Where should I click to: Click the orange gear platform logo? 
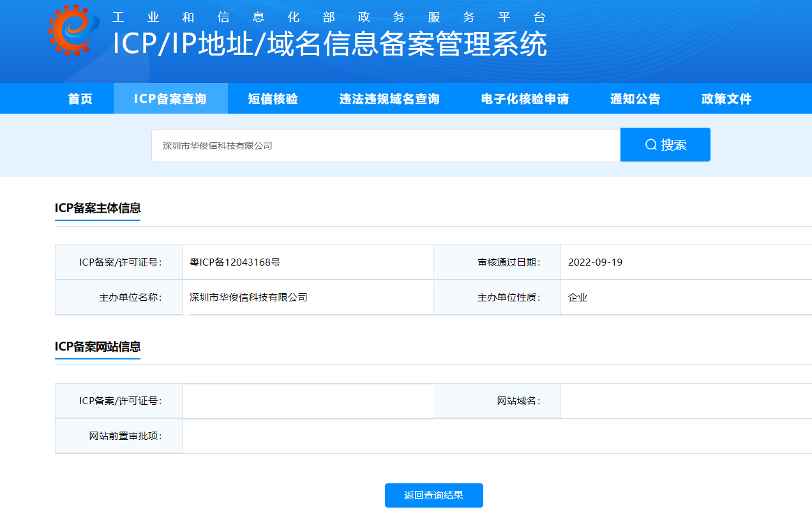73,30
